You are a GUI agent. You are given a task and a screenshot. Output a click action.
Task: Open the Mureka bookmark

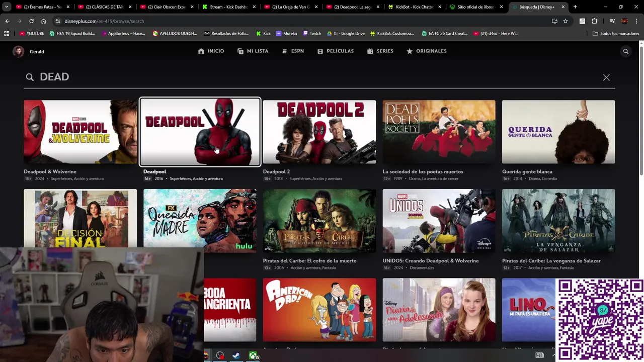[286, 33]
